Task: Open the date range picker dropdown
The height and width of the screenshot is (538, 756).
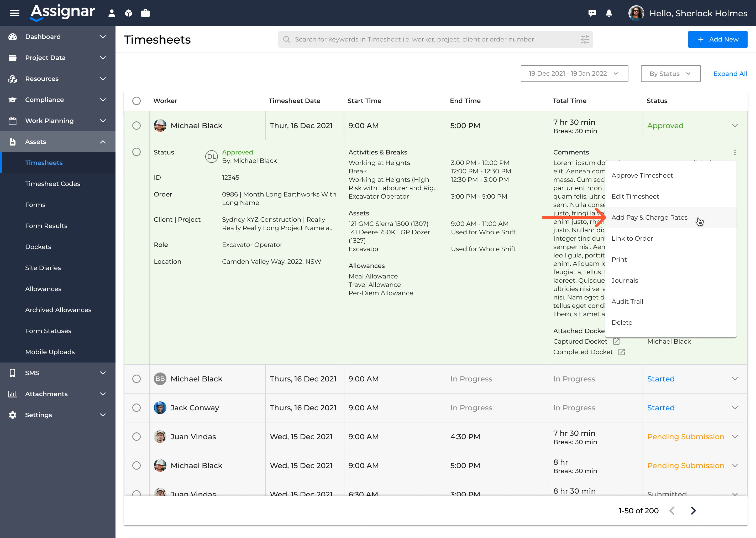Action: pyautogui.click(x=574, y=73)
